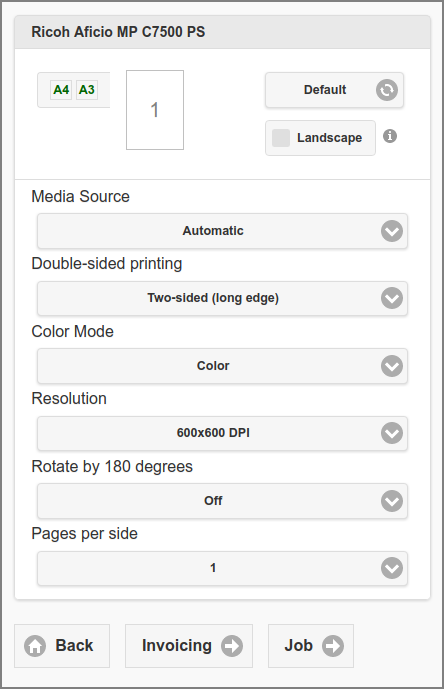This screenshot has height=689, width=444.
Task: Click the Resolution label
Action: (x=69, y=399)
